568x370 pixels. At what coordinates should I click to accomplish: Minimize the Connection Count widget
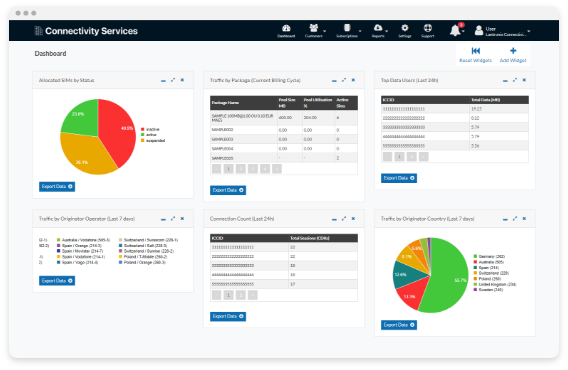tap(334, 219)
